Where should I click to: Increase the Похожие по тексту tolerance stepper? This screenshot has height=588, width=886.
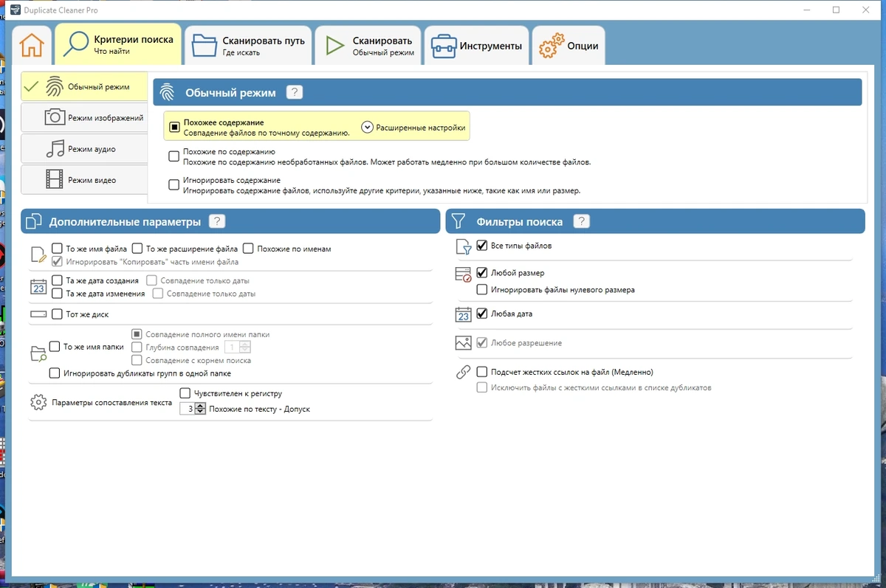(x=200, y=406)
